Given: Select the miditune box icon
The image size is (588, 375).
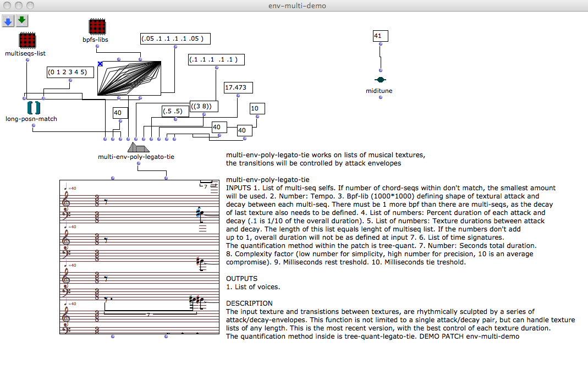Looking at the screenshot, I should coord(380,80).
